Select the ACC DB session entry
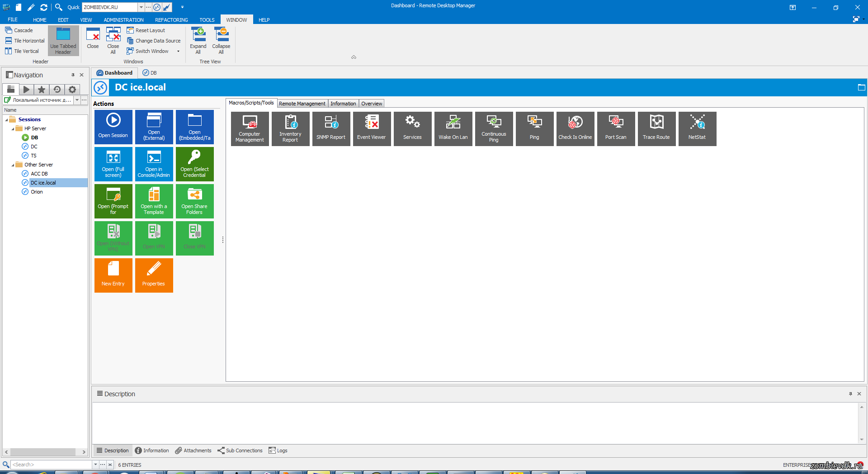The height and width of the screenshot is (474, 868). 39,174
